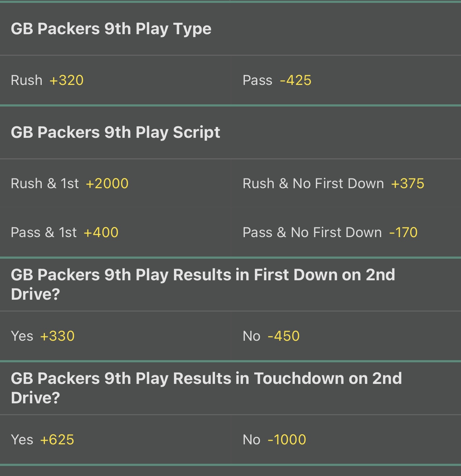Bet on Rush & 1st at +2000

tap(115, 183)
